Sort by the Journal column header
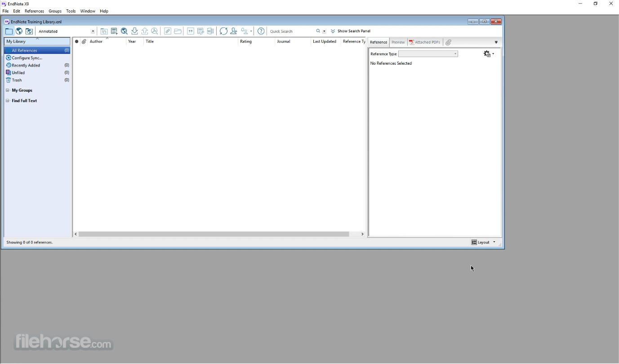This screenshot has height=364, width=619. (293, 41)
